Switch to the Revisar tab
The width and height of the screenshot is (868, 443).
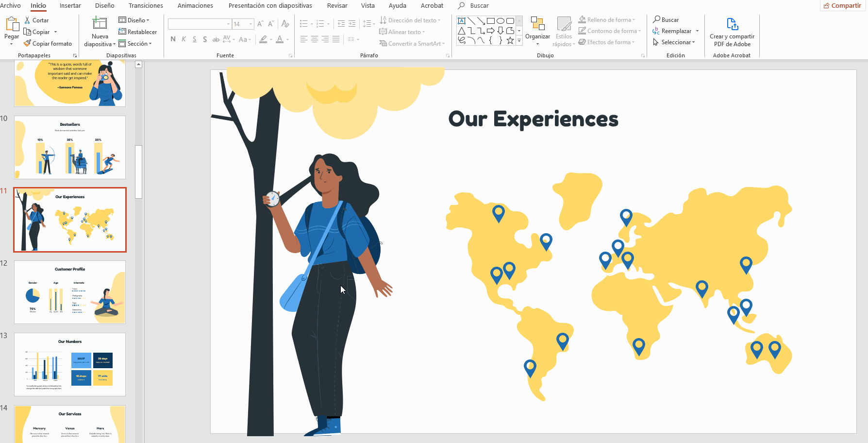click(337, 5)
